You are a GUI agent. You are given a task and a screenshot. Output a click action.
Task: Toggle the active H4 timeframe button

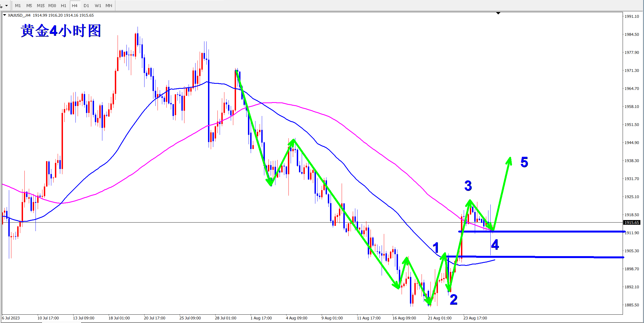click(75, 6)
